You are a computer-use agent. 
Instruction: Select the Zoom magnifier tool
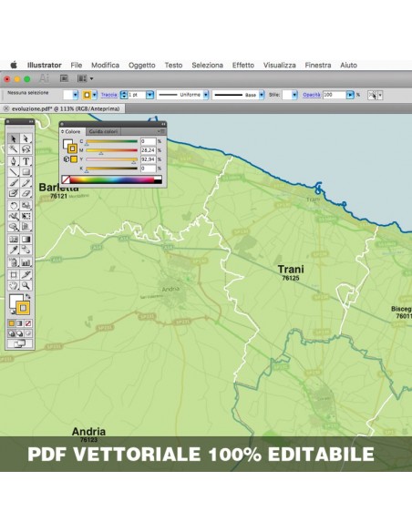26,285
